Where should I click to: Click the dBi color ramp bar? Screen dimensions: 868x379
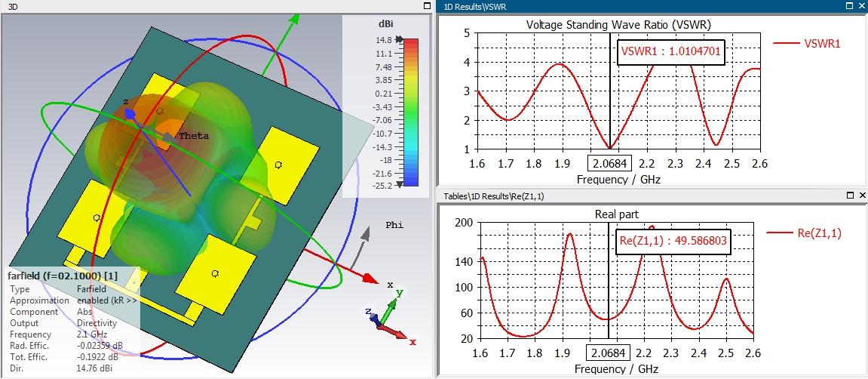pyautogui.click(x=410, y=112)
